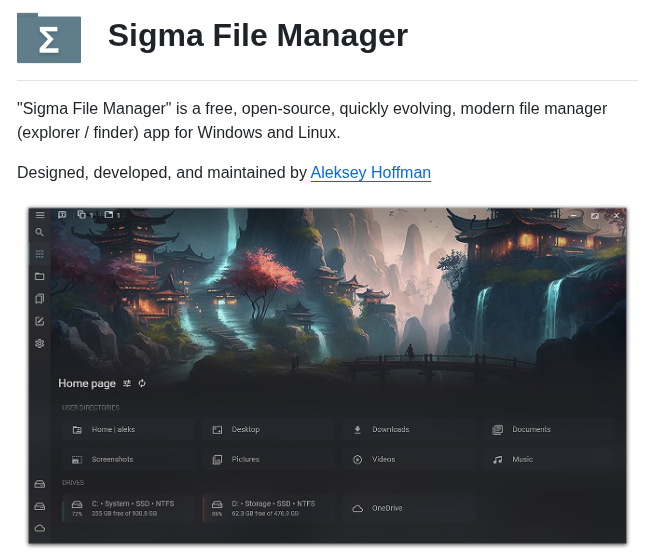Open the navigator folder icon in sidebar
Viewport: 658px width, 559px height.
[x=39, y=276]
